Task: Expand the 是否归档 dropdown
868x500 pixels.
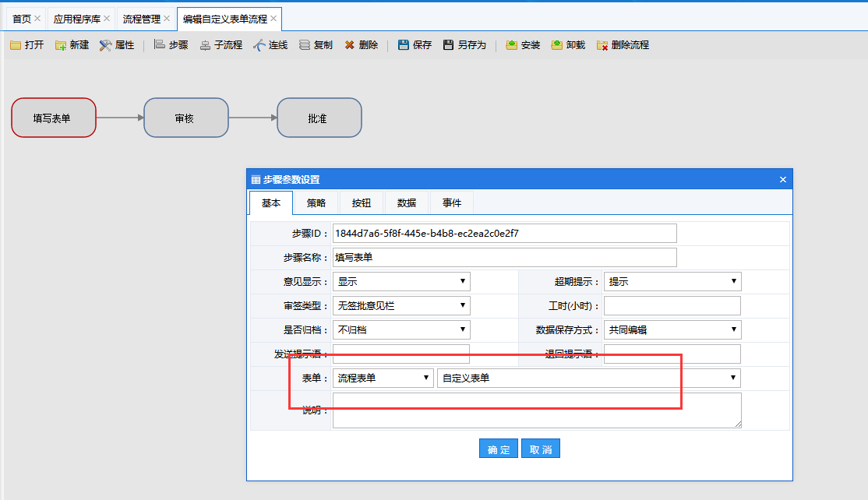Action: (401, 329)
